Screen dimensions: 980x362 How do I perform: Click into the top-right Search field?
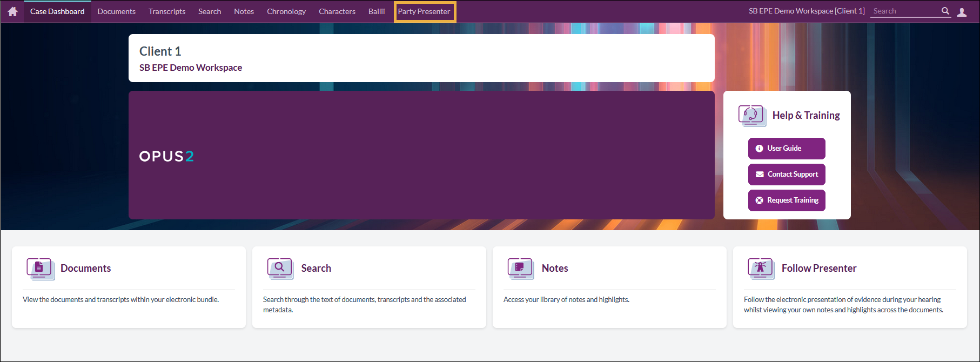(x=905, y=11)
